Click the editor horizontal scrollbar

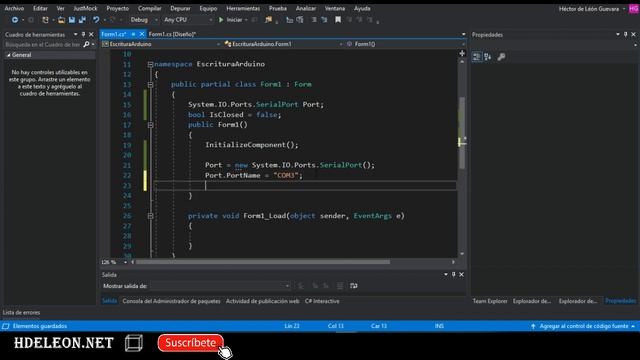[262, 262]
